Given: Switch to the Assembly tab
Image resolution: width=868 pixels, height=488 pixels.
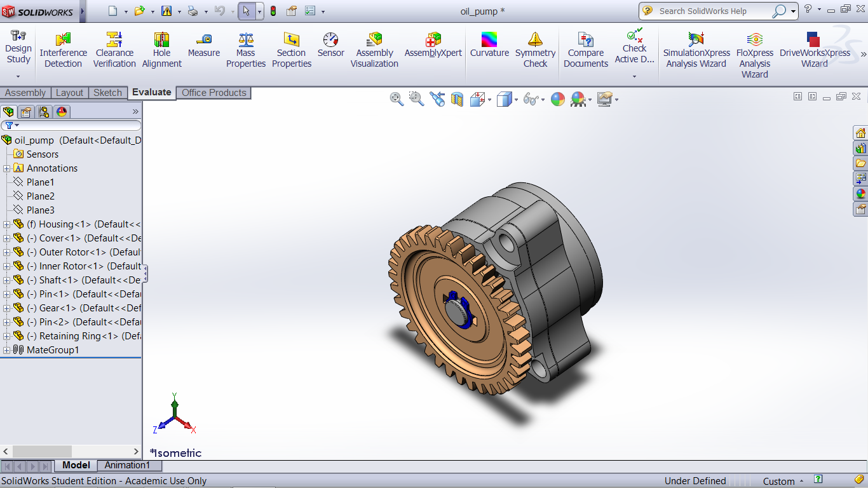Looking at the screenshot, I should pos(25,93).
